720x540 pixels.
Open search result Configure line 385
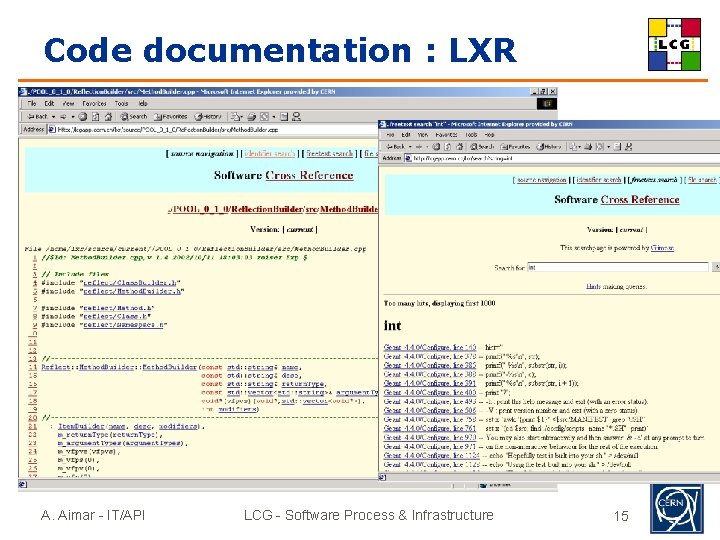[x=430, y=366]
